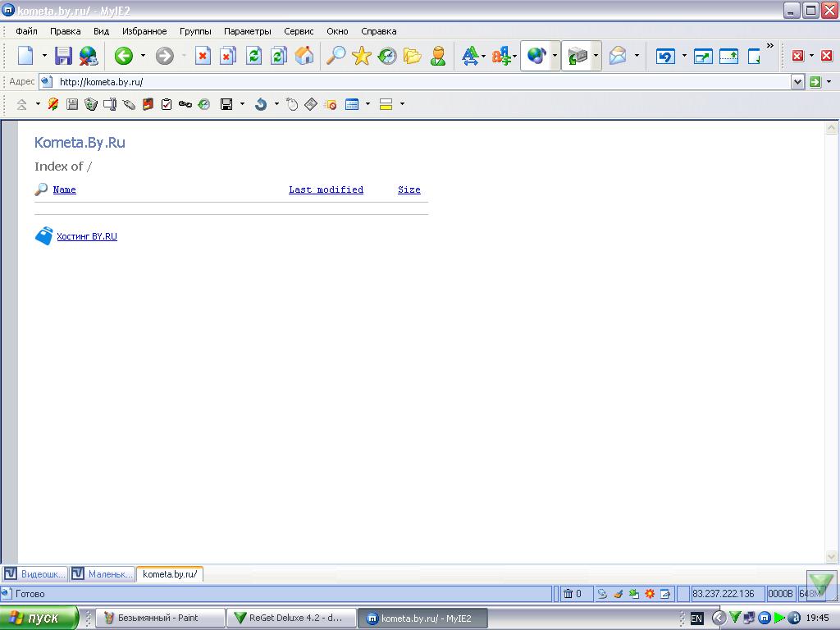Expand the print icon dropdown arrow
840x630 pixels.
[x=596, y=55]
